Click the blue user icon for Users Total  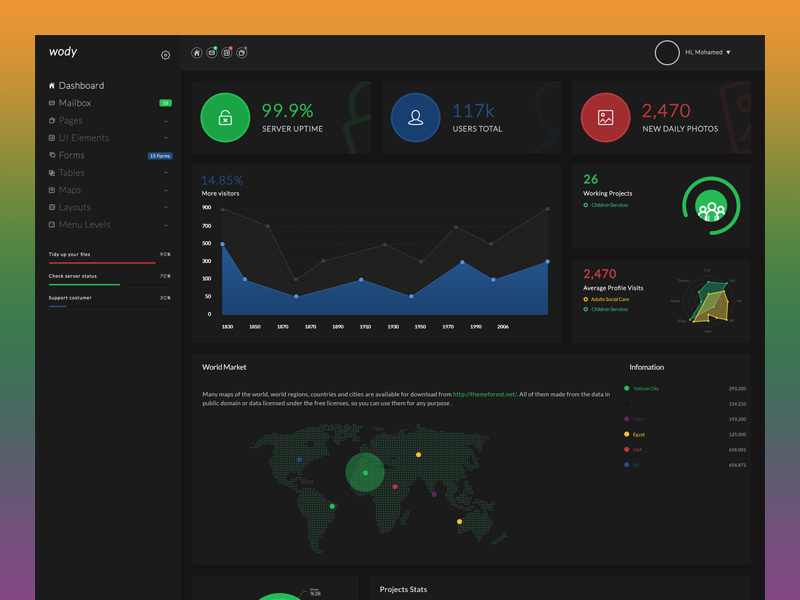click(x=415, y=117)
